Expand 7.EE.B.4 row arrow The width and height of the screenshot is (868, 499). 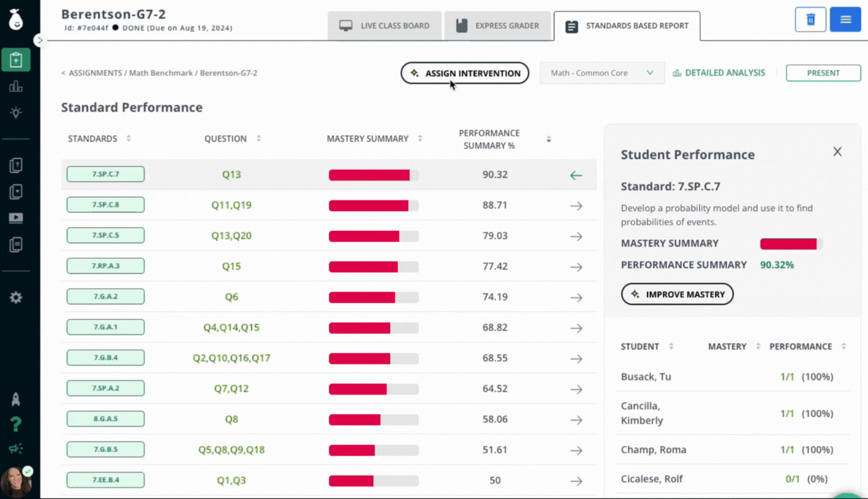576,481
